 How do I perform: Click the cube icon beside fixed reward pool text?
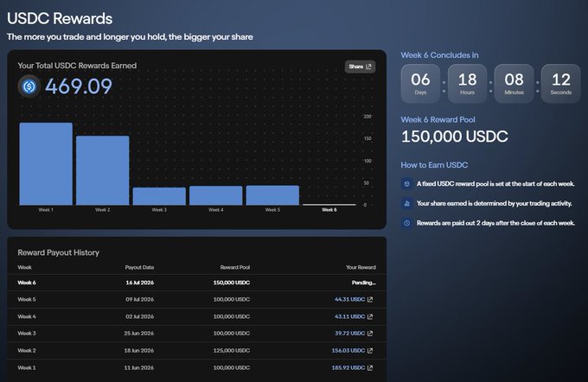pos(407,184)
